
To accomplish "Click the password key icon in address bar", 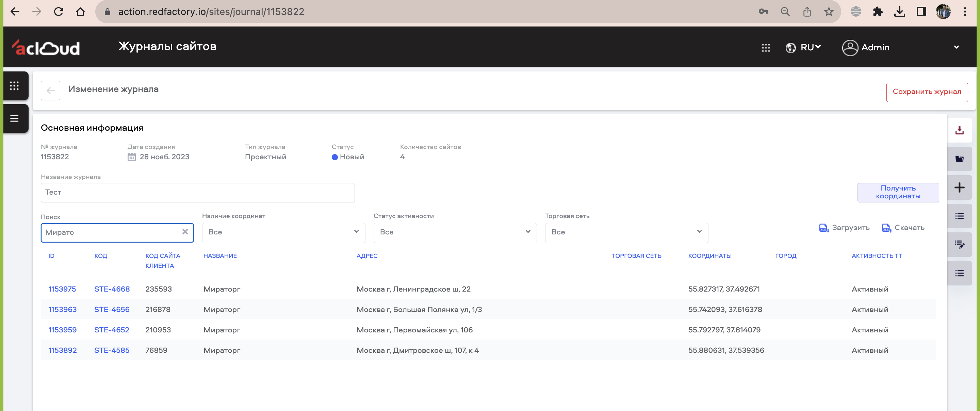I will click(763, 12).
